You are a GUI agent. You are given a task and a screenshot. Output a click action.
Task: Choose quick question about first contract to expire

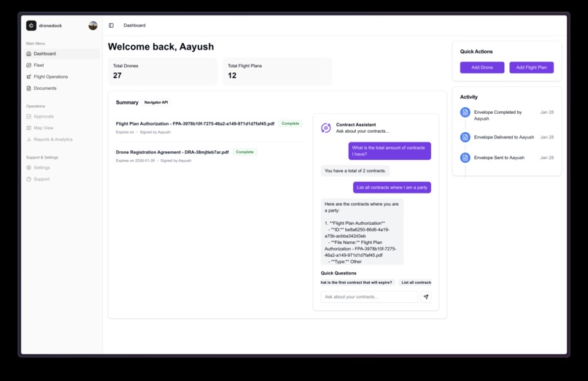pyautogui.click(x=356, y=282)
